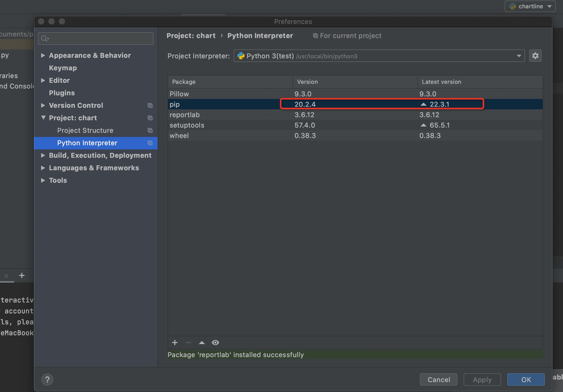Viewport: 563px width, 392px height.
Task: Click the project-level icon beside Project Structure
Action: pyautogui.click(x=150, y=130)
